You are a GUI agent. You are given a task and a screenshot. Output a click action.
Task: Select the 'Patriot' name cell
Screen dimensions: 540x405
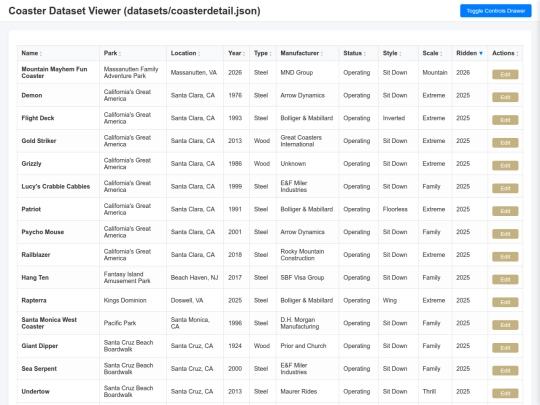[58, 209]
